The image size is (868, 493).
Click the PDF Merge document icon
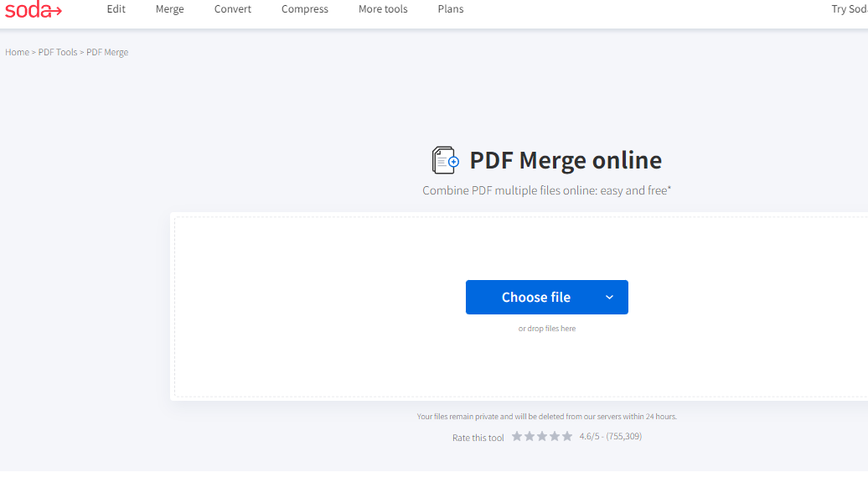(446, 160)
